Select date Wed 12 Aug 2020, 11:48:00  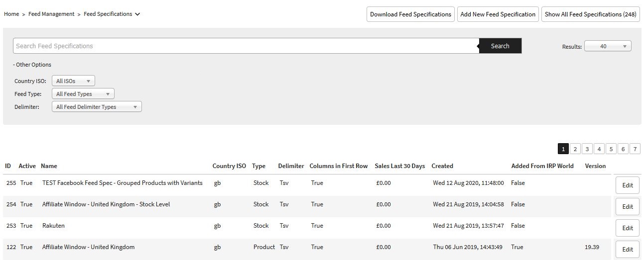click(468, 183)
